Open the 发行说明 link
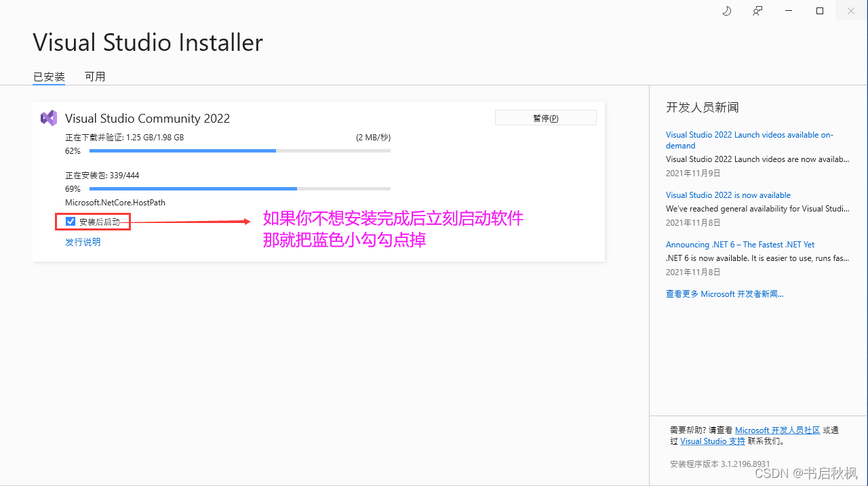This screenshot has width=868, height=486. pos(83,242)
